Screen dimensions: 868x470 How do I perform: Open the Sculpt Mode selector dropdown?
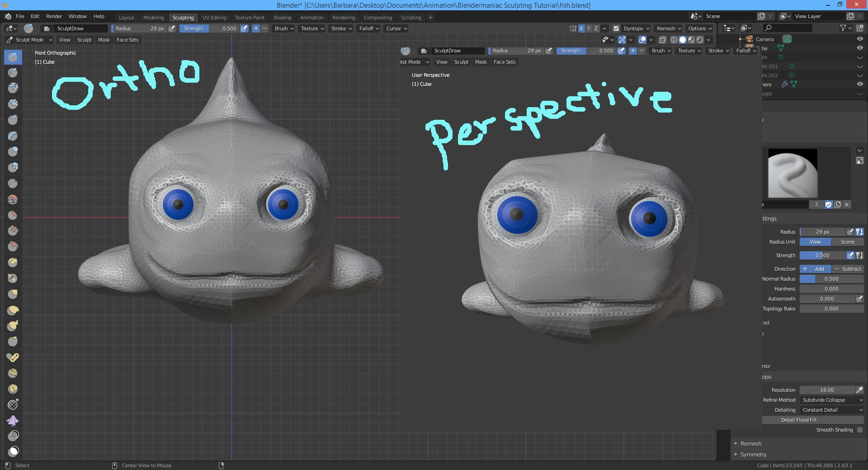coord(29,40)
